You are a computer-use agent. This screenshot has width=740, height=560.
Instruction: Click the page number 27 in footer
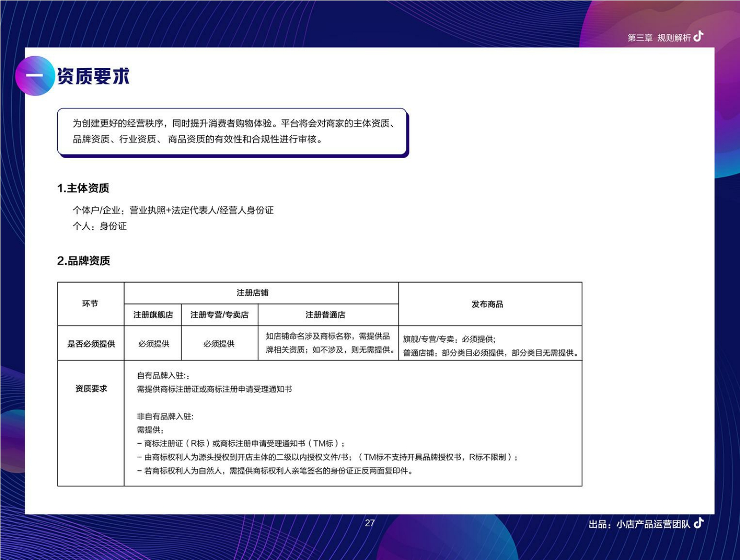(x=370, y=523)
